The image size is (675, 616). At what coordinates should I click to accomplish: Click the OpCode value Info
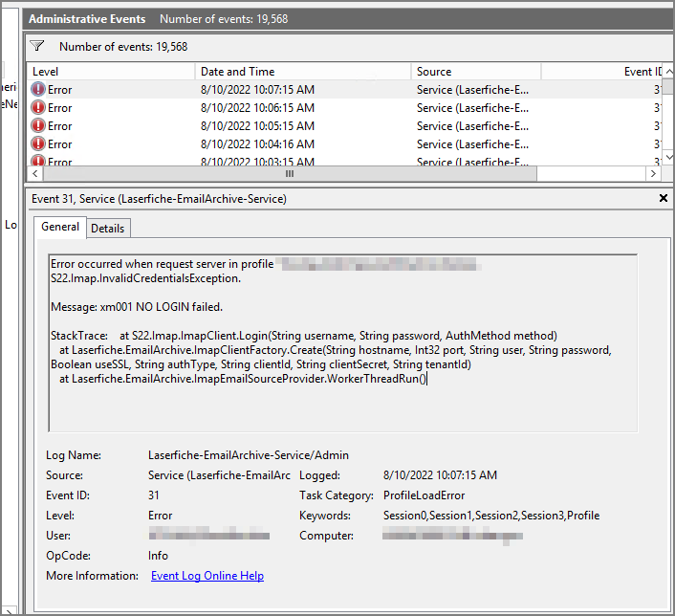point(158,556)
